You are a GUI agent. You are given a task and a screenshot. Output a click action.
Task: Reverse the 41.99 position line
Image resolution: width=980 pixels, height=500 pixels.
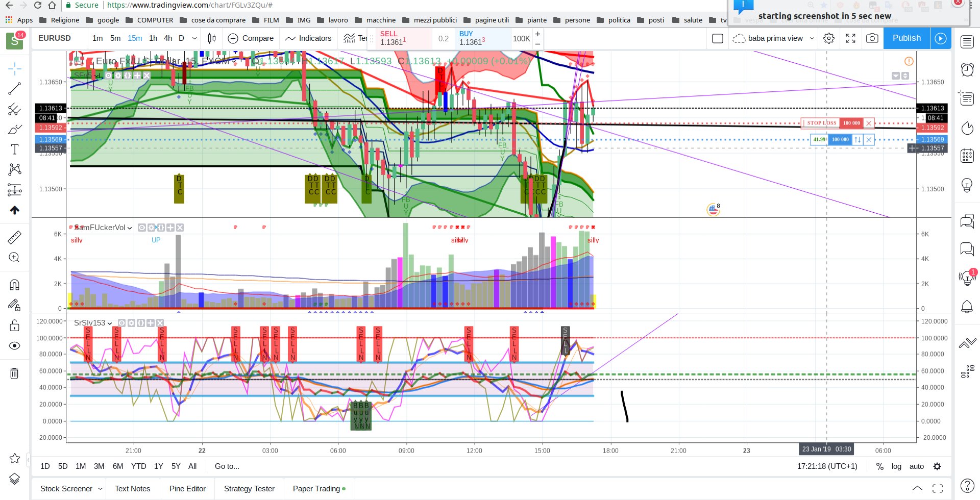point(857,139)
